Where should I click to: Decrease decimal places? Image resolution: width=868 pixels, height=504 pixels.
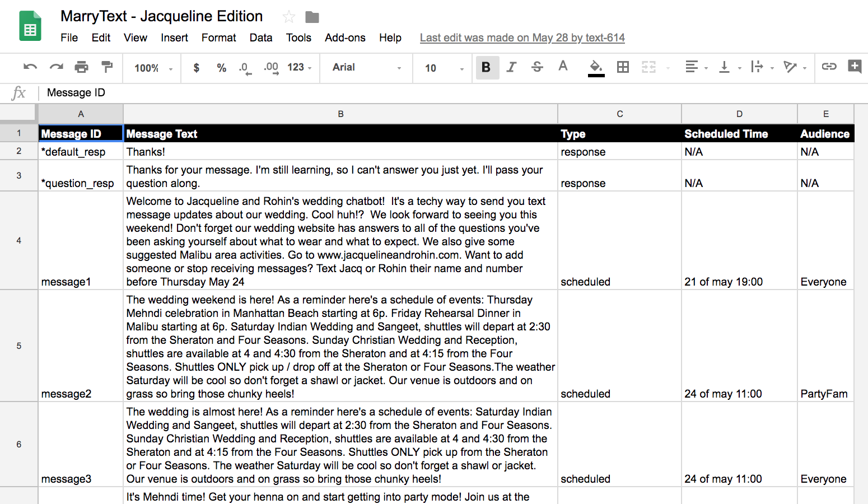(x=245, y=67)
